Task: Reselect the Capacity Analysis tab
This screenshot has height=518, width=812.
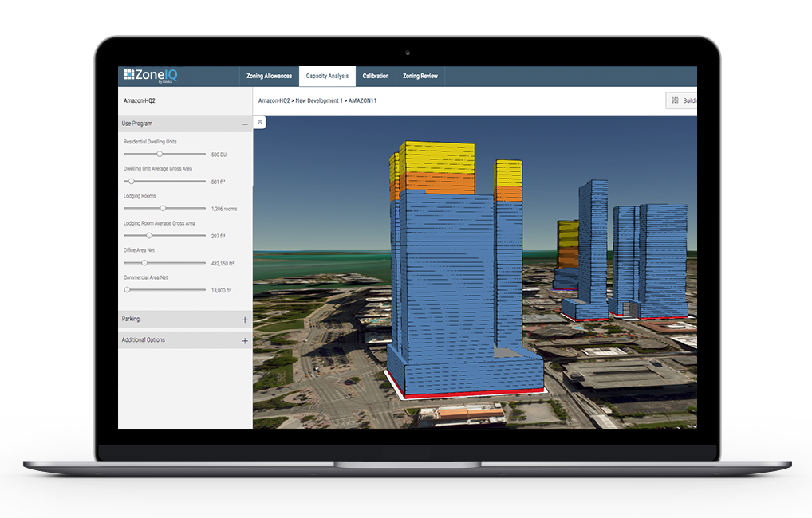Action: [327, 76]
